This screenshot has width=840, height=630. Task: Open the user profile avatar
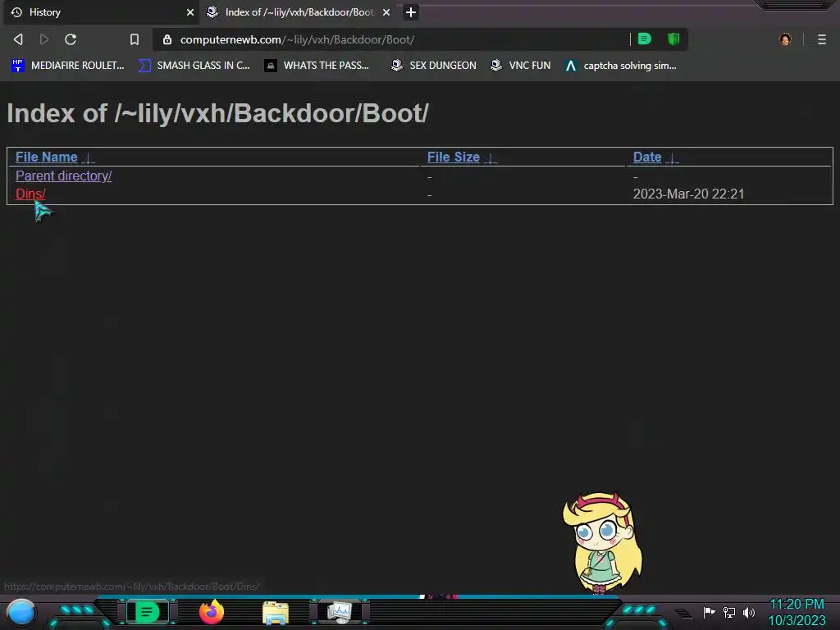click(x=785, y=39)
